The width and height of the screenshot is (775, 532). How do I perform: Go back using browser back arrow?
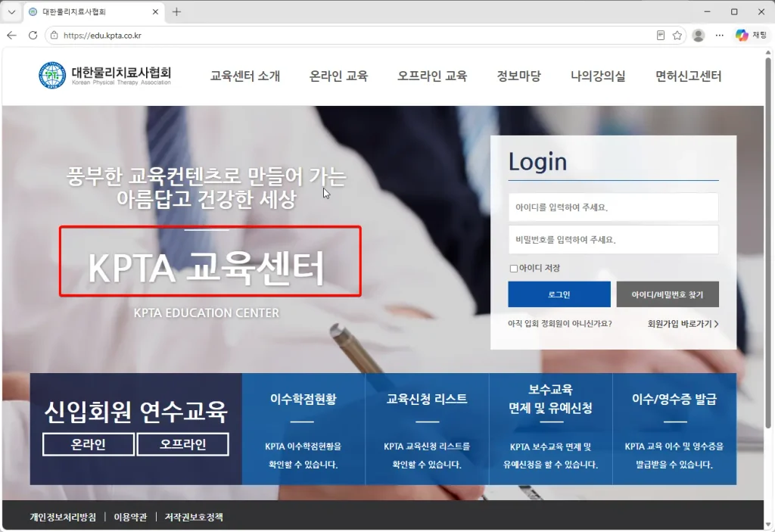12,36
